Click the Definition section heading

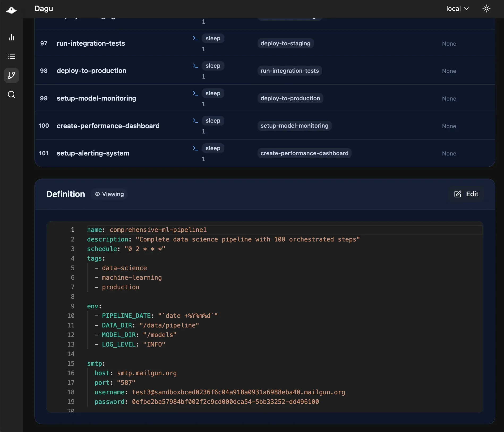pyautogui.click(x=66, y=194)
